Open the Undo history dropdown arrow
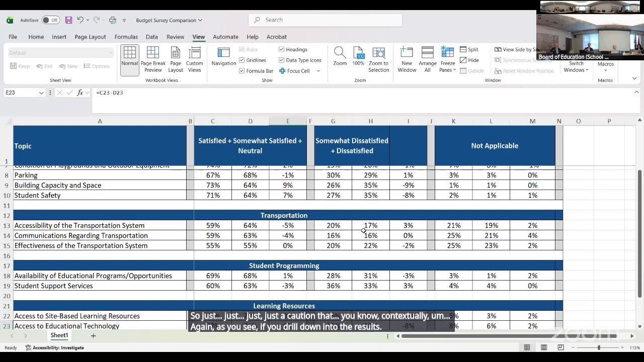Viewport: 644px width, 362px height. tap(88, 20)
